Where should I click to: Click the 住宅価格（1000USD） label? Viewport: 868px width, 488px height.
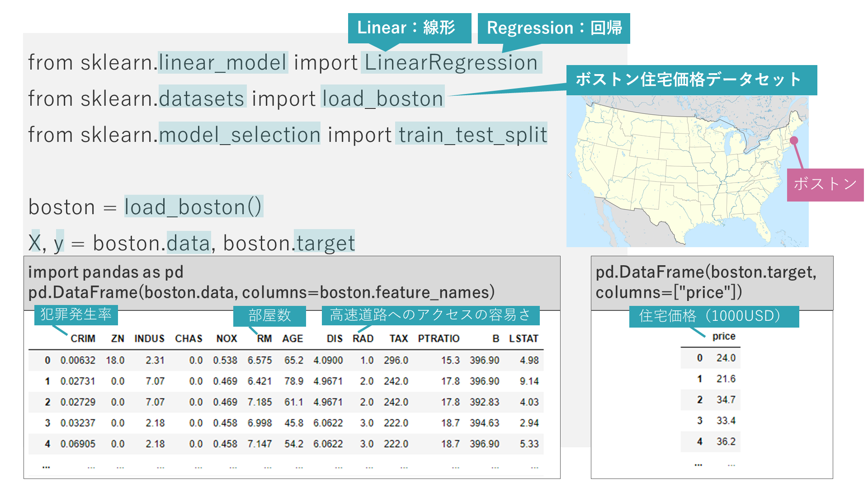(x=713, y=316)
